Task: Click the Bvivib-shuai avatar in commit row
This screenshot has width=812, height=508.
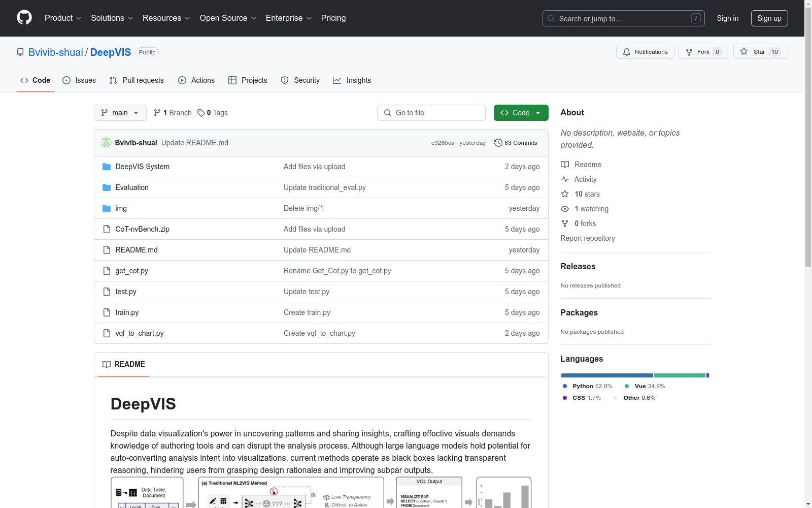Action: pyautogui.click(x=106, y=143)
